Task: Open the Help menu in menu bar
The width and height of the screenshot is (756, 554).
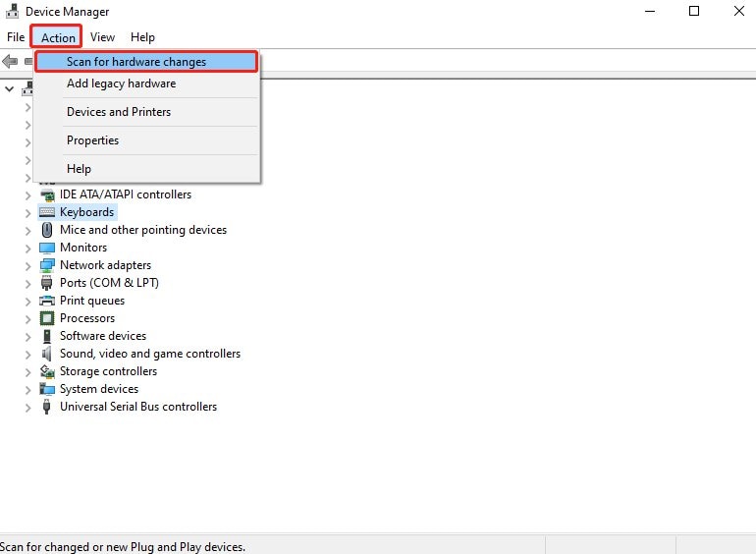Action: coord(142,37)
